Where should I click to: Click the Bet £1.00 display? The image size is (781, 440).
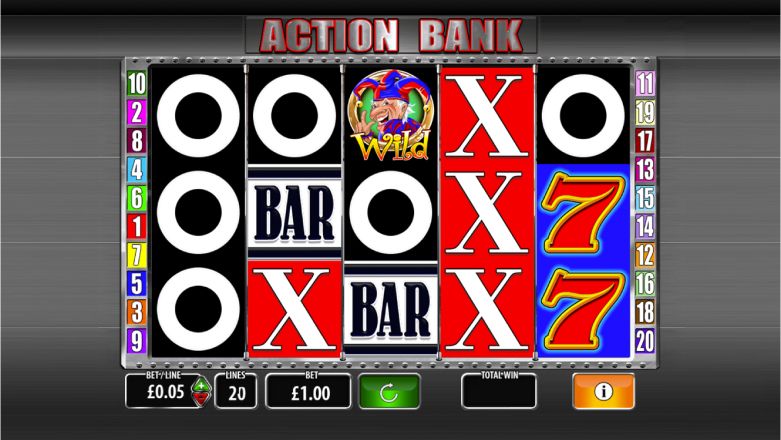pyautogui.click(x=309, y=392)
